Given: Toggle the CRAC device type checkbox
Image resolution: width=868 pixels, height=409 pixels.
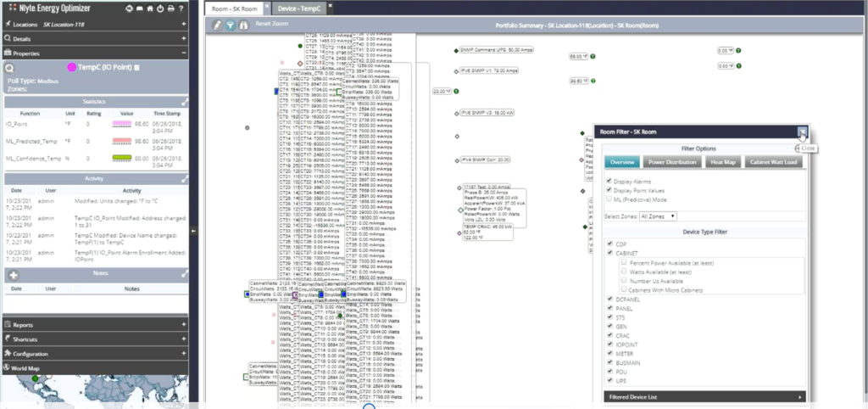Looking at the screenshot, I should pyautogui.click(x=610, y=335).
